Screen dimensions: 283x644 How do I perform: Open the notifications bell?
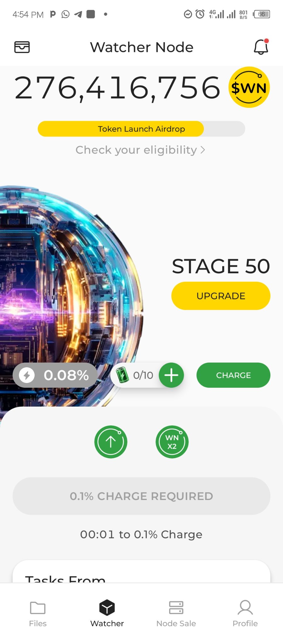coord(261,47)
